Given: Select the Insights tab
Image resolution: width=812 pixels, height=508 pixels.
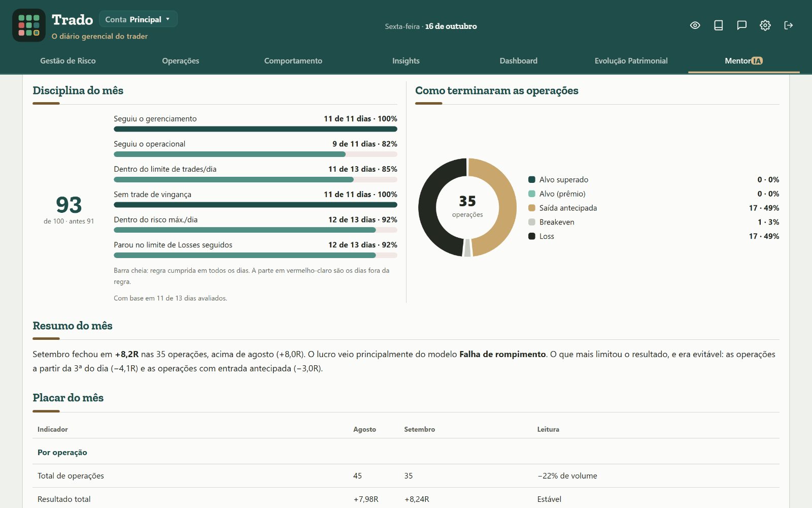Looking at the screenshot, I should [x=406, y=61].
